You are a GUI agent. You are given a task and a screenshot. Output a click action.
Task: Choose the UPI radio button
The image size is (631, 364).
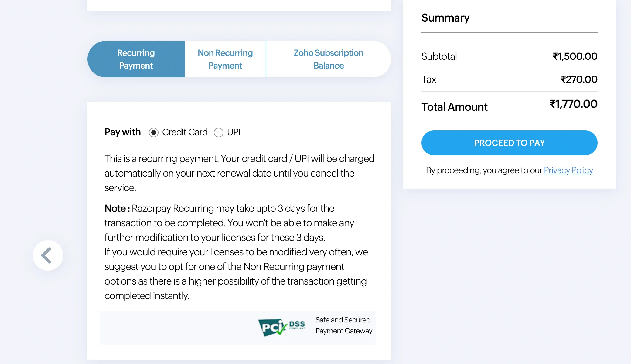pos(219,133)
